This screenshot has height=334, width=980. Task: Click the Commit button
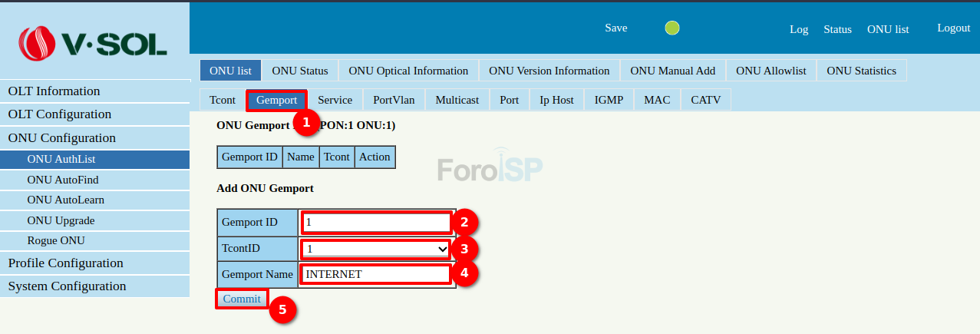242,299
